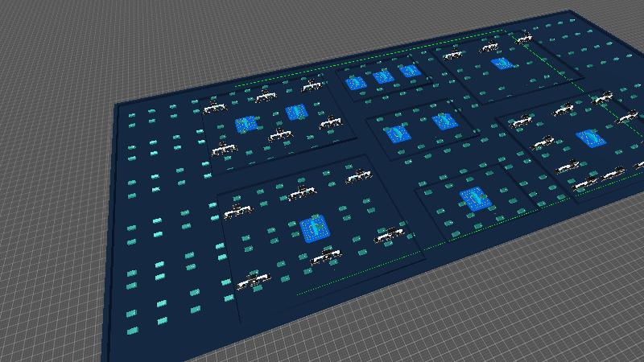Select right blue chip of the center panel pair
Image resolution: width=644 pixels, height=362 pixels.
(x=441, y=121)
